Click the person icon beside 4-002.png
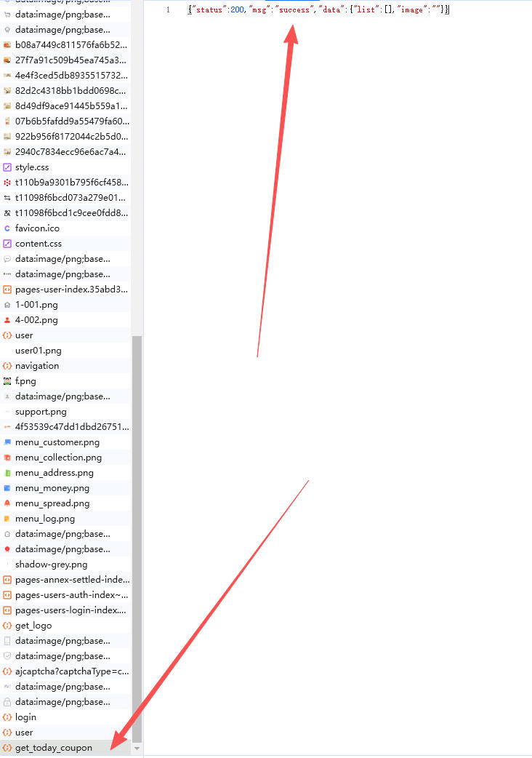This screenshot has height=758, width=532. tap(7, 320)
